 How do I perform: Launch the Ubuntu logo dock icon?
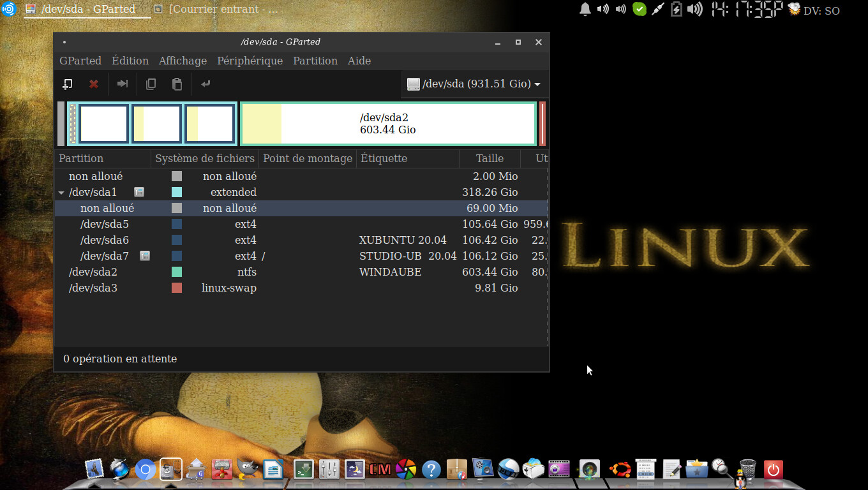coord(620,470)
